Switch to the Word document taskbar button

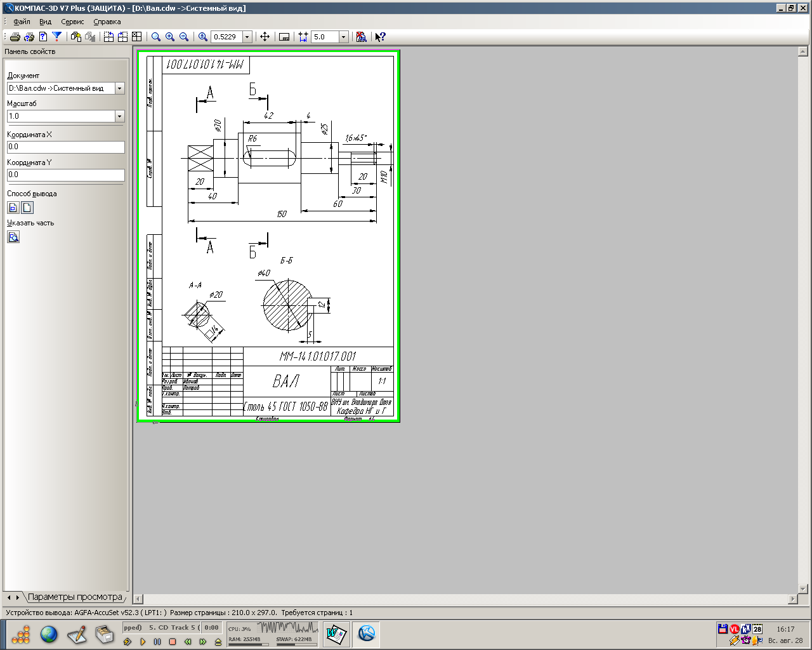tap(336, 634)
